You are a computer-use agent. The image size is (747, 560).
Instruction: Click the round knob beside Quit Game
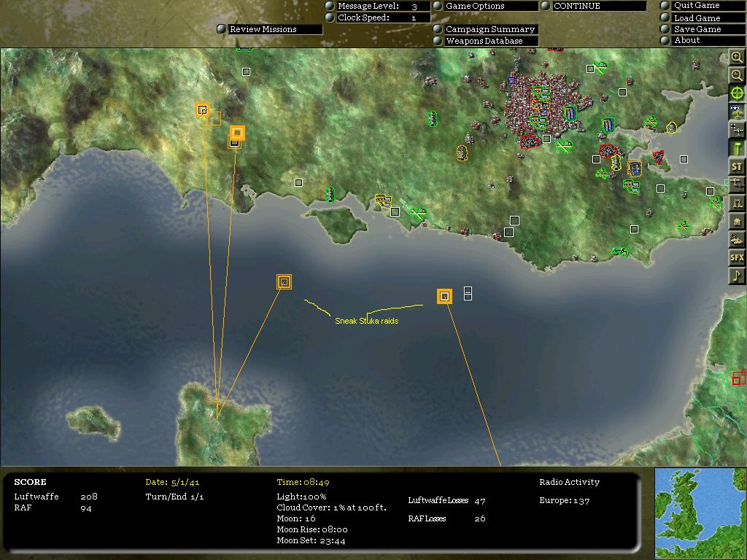665,6
